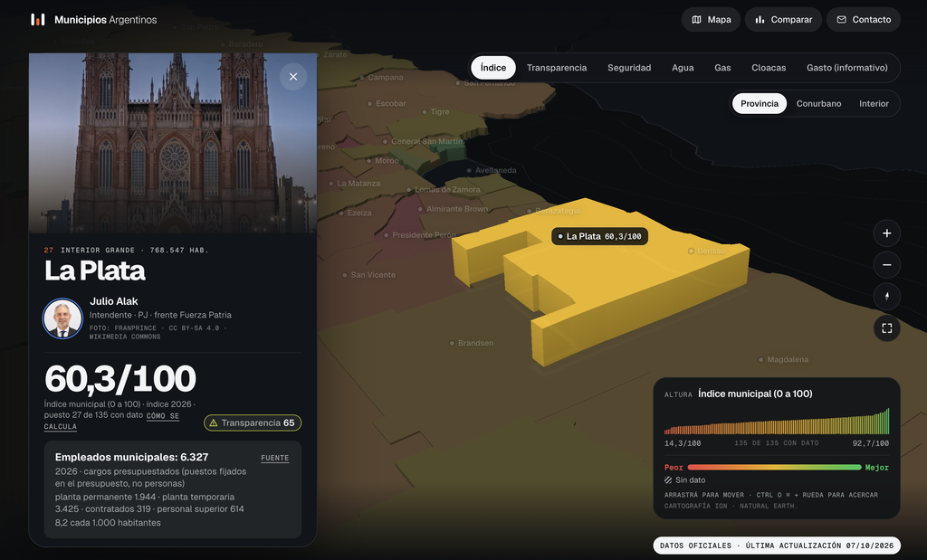
Task: Close the La Plata detail panel
Action: (x=293, y=77)
